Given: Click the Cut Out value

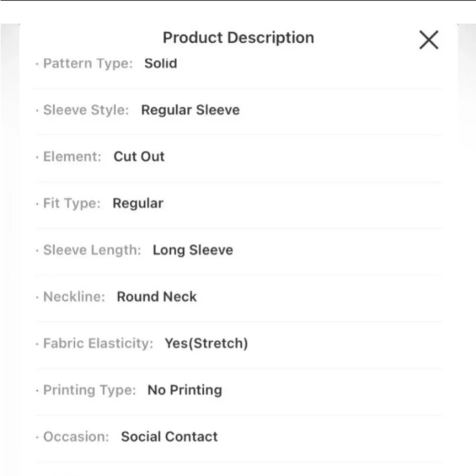Looking at the screenshot, I should [x=139, y=157].
